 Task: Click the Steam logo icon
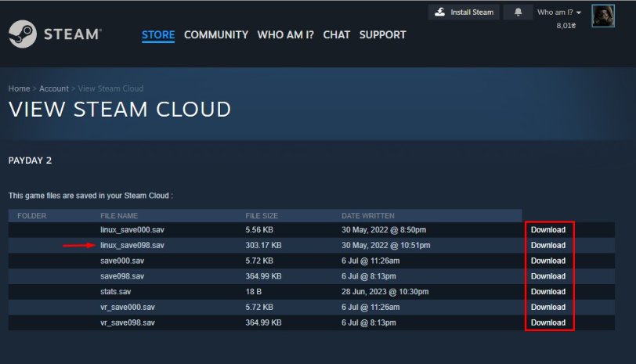[21, 34]
